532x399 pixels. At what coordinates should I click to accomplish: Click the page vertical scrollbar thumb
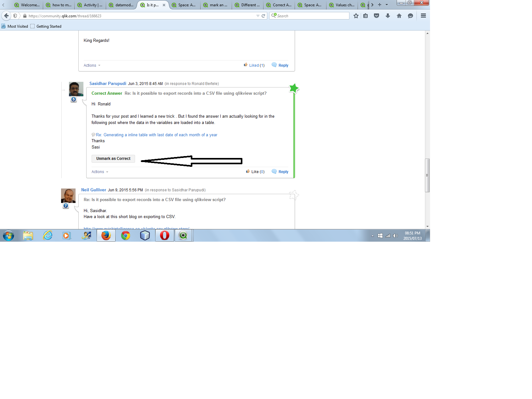pyautogui.click(x=427, y=175)
